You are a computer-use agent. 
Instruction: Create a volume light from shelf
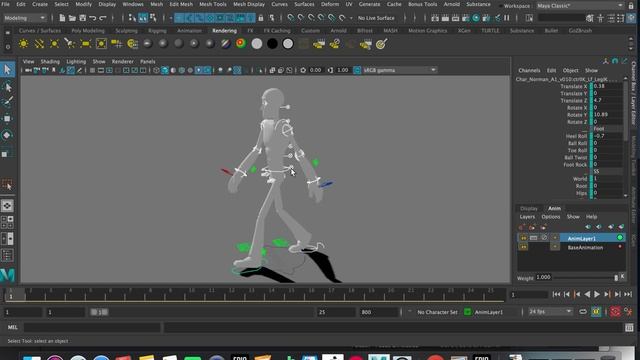pos(101,44)
